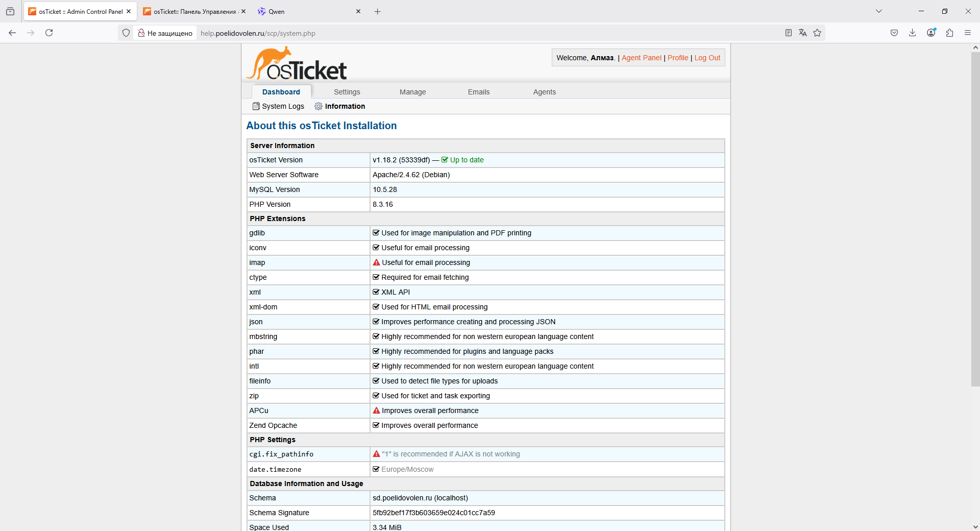Click the Log Out link
The height and width of the screenshot is (531, 980).
[x=707, y=58]
